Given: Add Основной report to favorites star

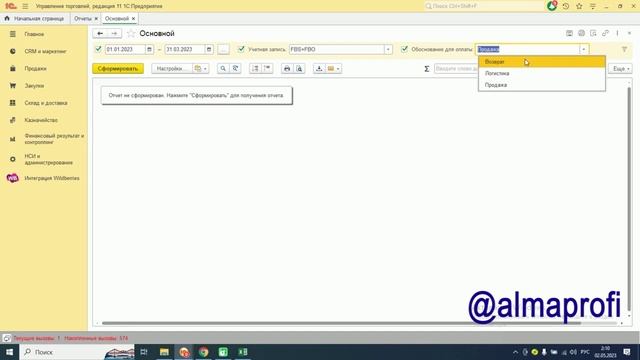Looking at the screenshot, I should point(131,33).
